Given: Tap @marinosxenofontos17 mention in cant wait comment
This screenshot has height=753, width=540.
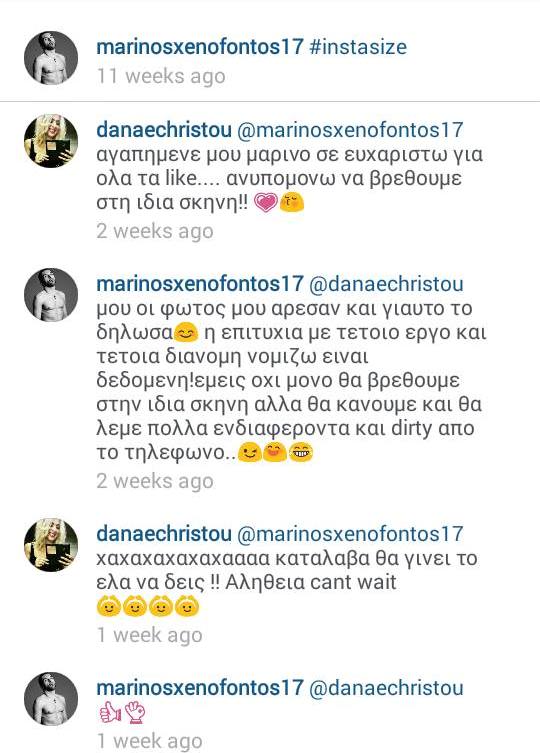Looking at the screenshot, I should (x=350, y=534).
